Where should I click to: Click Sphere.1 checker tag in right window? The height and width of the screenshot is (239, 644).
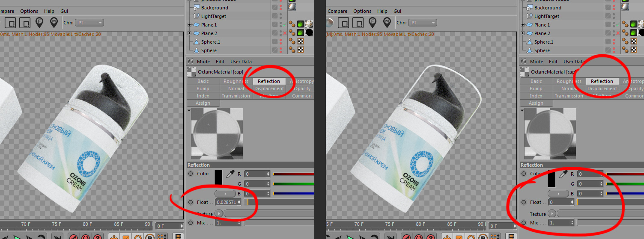(634, 41)
